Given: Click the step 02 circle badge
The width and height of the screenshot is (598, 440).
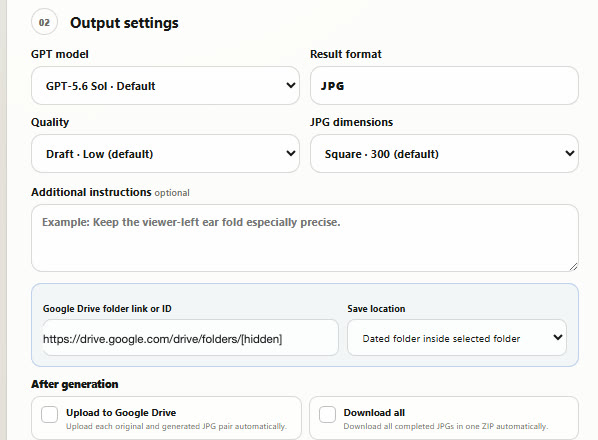Looking at the screenshot, I should tap(44, 22).
